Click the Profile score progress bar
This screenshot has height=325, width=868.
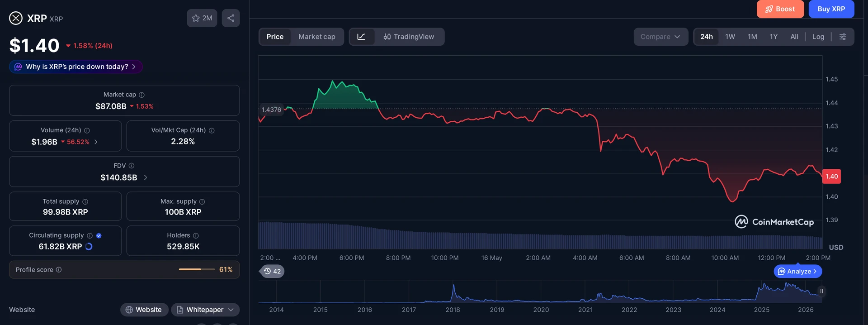pyautogui.click(x=197, y=269)
